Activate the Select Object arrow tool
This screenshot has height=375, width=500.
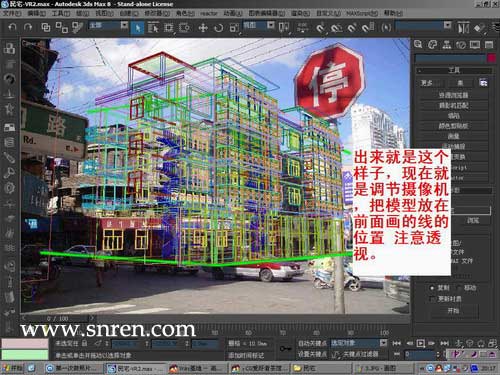tap(137, 27)
